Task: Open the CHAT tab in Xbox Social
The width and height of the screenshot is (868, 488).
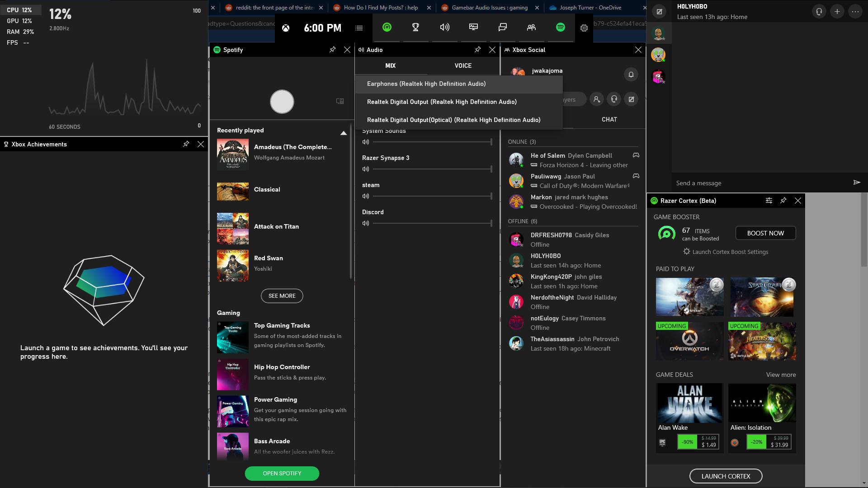Action: 609,120
